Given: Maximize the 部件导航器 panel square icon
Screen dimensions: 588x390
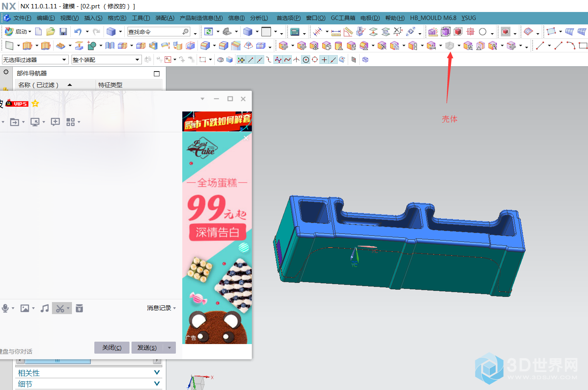Looking at the screenshot, I should [157, 74].
